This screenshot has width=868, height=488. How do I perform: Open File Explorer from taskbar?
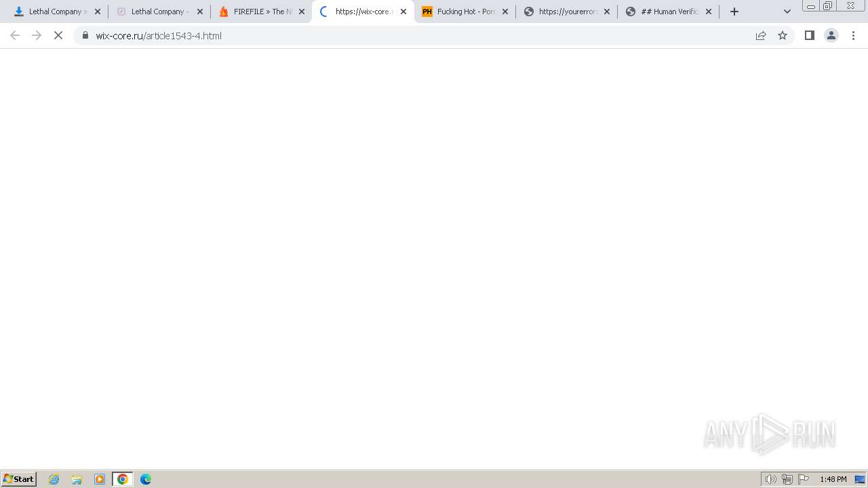[x=77, y=479]
